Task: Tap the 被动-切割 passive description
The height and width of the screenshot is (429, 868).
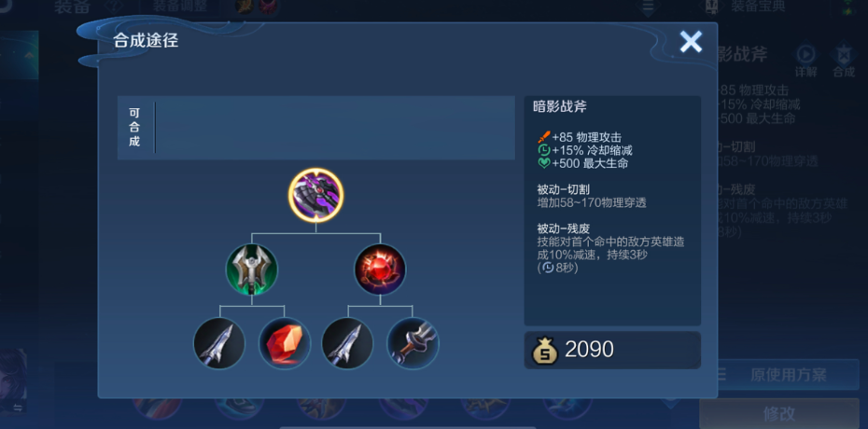Action: [592, 196]
